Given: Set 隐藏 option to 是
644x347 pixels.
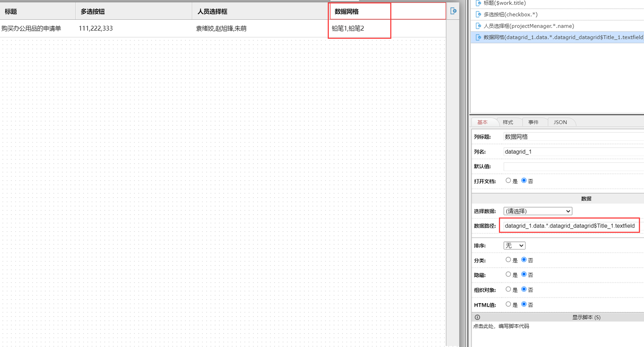Looking at the screenshot, I should pyautogui.click(x=508, y=274).
